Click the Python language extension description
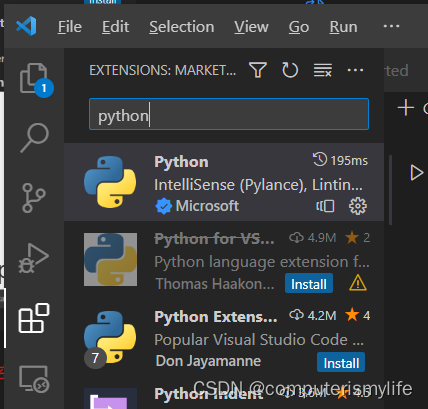 point(262,262)
